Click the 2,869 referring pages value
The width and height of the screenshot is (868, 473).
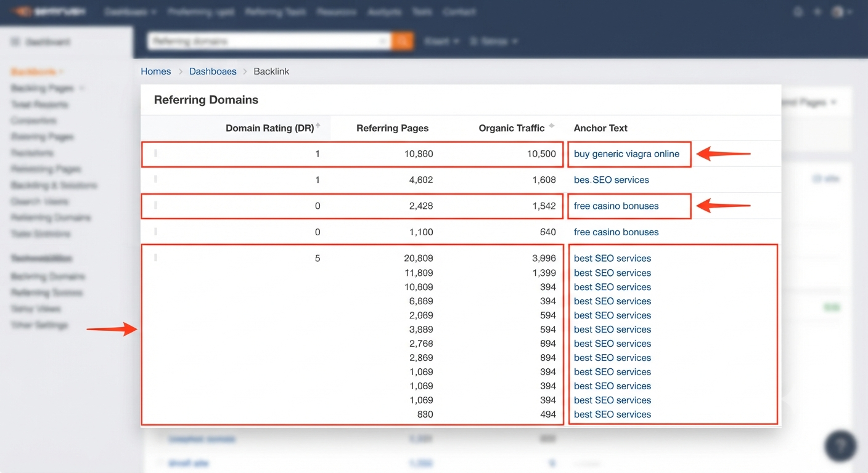coord(421,358)
